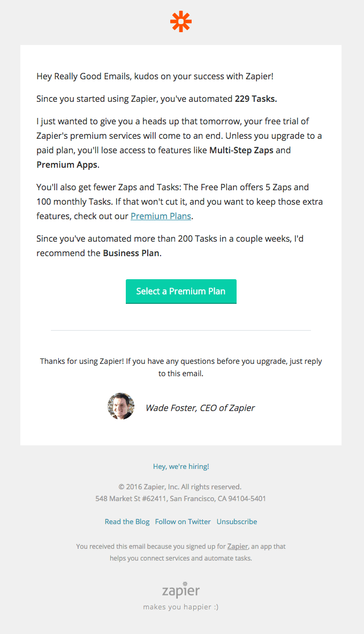Click the orange Zapier asterisk logo
The image size is (364, 634).
coord(181,21)
